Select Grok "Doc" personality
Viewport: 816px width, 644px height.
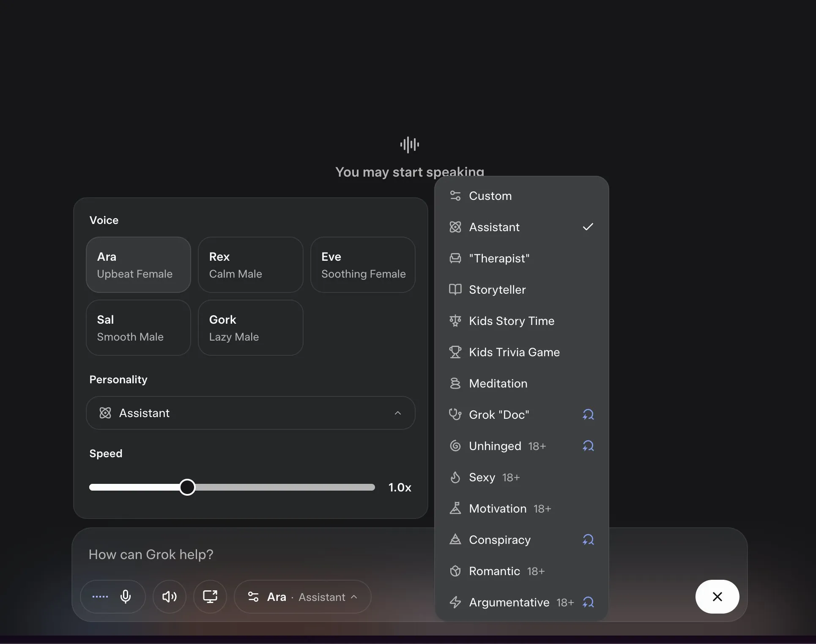point(522,415)
